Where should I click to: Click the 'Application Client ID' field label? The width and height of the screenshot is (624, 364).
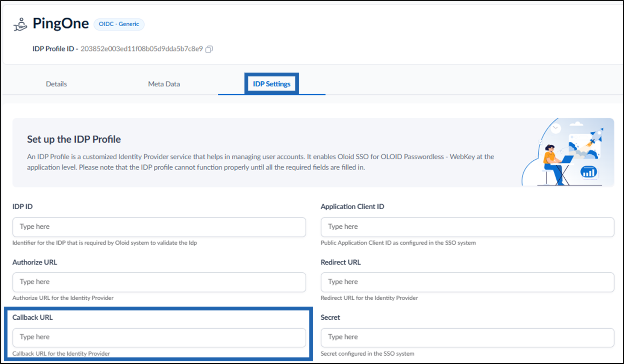(x=352, y=207)
